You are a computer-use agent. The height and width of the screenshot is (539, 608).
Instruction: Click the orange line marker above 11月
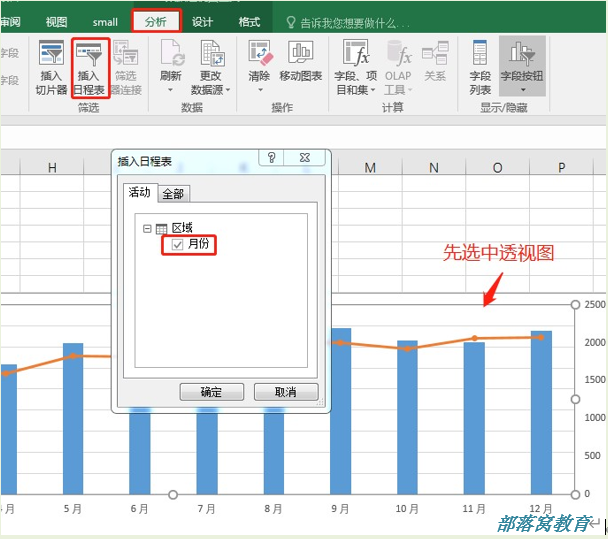(x=475, y=338)
